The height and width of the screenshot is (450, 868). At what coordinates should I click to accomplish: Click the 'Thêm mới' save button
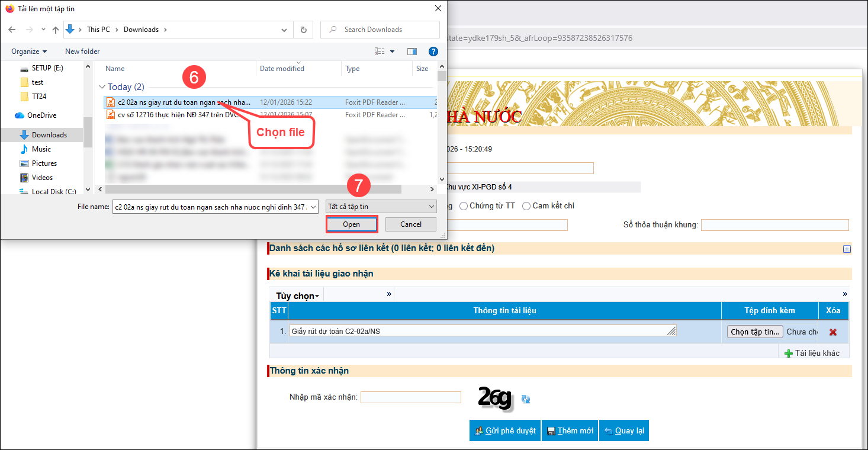(570, 431)
